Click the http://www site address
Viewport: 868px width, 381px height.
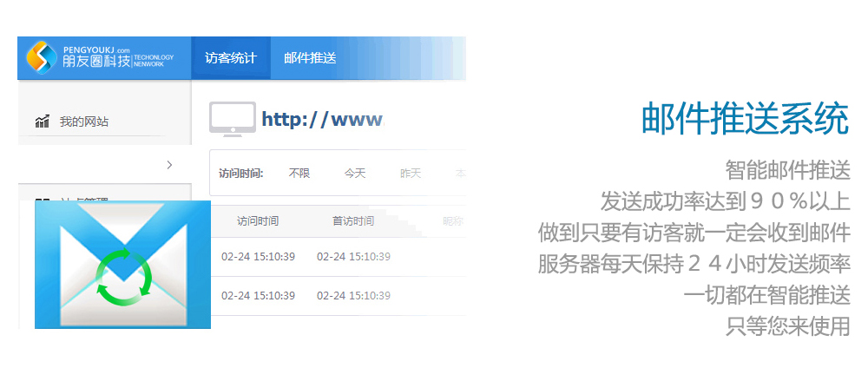tap(321, 119)
